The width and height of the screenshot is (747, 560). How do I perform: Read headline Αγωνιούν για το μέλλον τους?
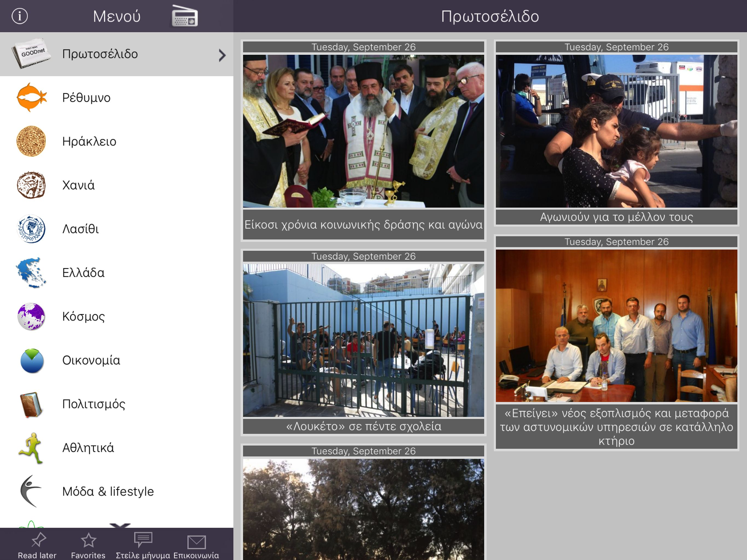click(616, 217)
